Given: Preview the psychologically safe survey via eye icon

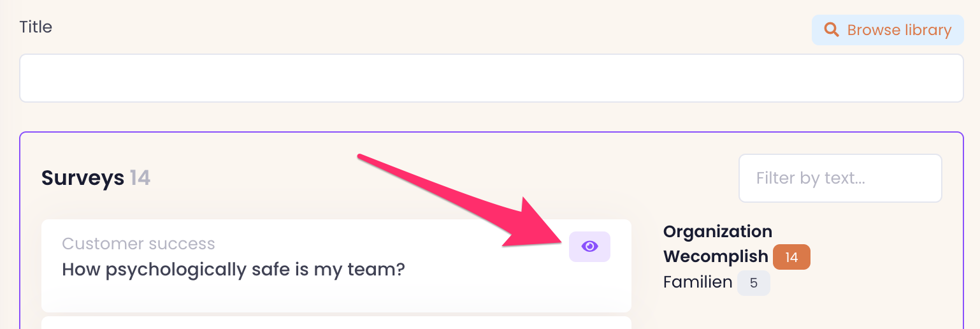Looking at the screenshot, I should point(589,247).
